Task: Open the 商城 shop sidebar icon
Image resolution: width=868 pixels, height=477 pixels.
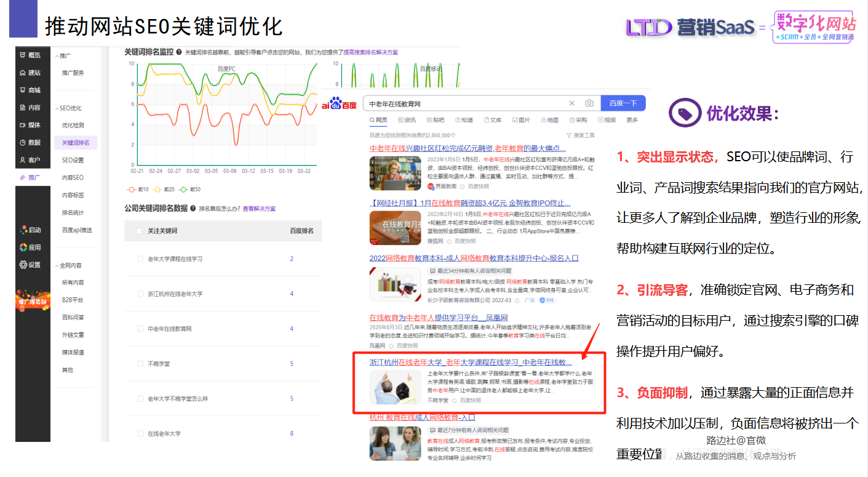Action: [23, 90]
